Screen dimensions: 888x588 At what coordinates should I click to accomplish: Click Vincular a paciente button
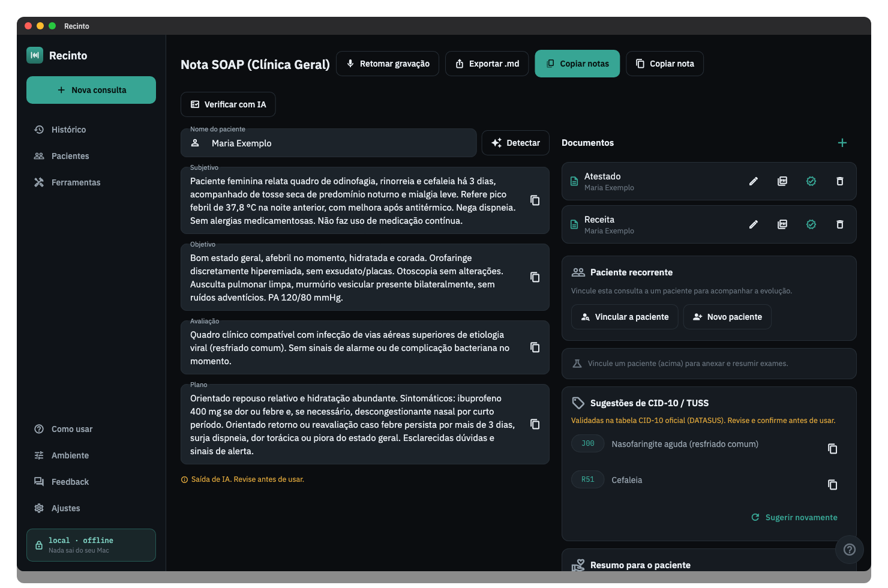[625, 317]
